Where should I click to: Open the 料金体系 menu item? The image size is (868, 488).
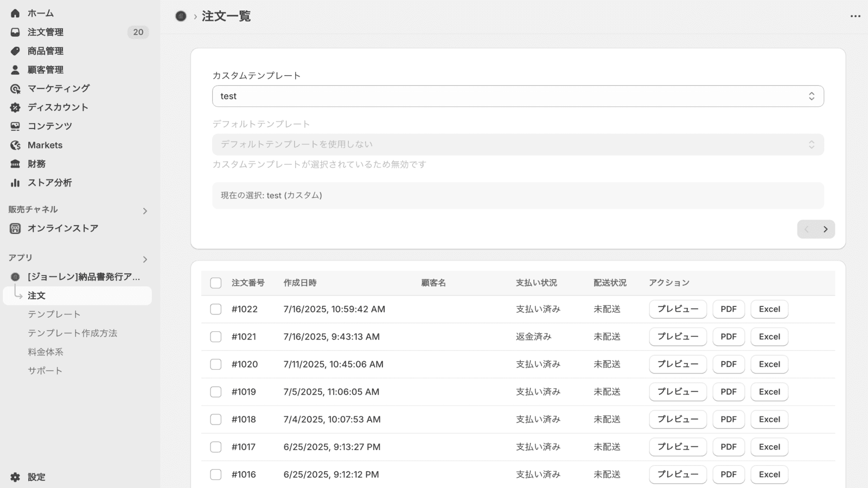(x=45, y=352)
